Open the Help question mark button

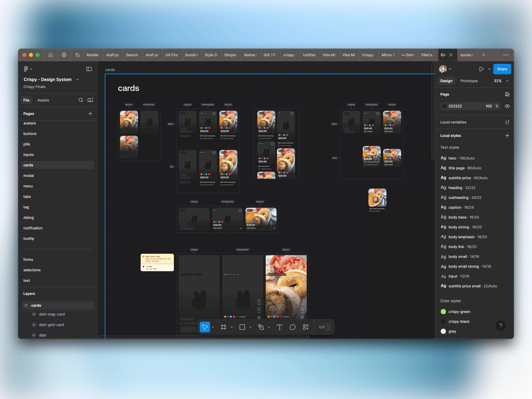(x=501, y=326)
